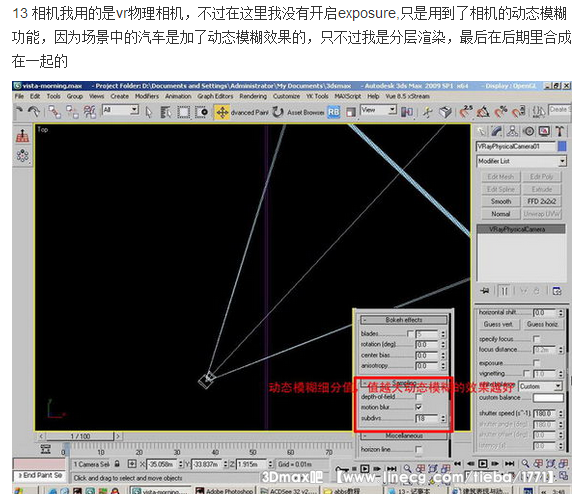Image resolution: width=583 pixels, height=494 pixels.
Task: Toggle Window/Crossing selection mode
Action: (201, 112)
